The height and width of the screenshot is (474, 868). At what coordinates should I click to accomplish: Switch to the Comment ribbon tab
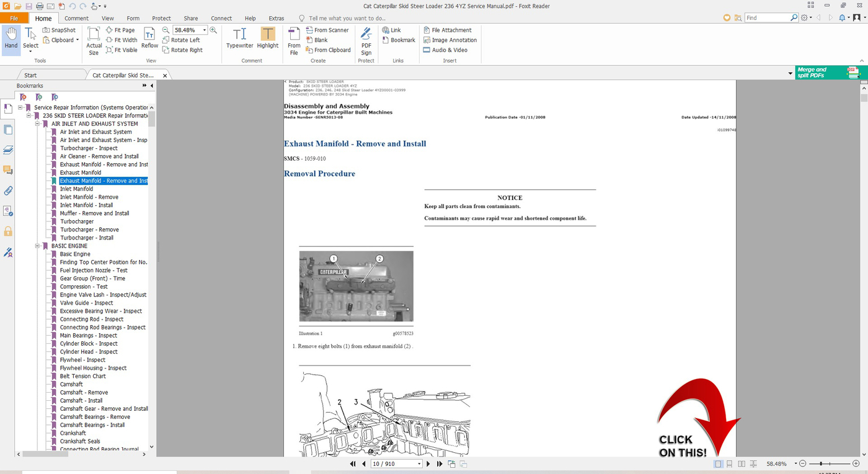[75, 18]
